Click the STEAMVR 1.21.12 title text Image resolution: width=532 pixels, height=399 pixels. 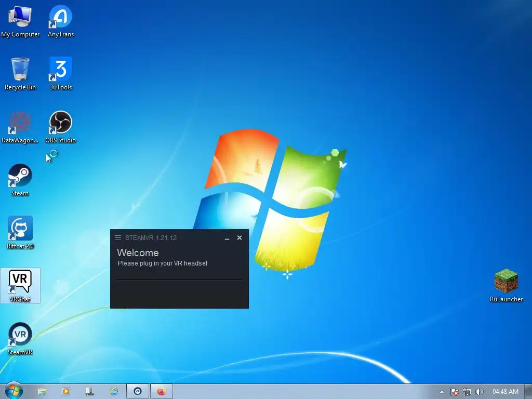[151, 237]
